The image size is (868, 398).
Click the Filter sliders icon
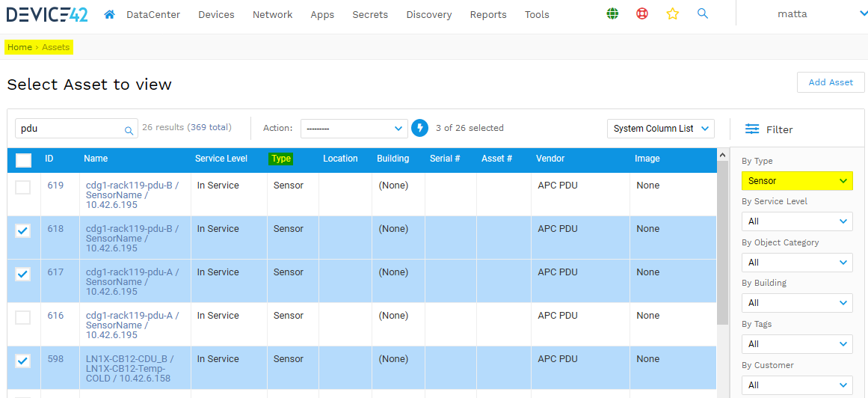(752, 129)
